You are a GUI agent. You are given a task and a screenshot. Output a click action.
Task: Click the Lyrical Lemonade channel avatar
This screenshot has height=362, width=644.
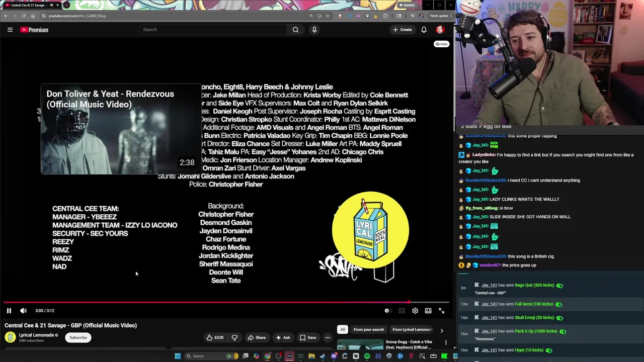(x=10, y=337)
